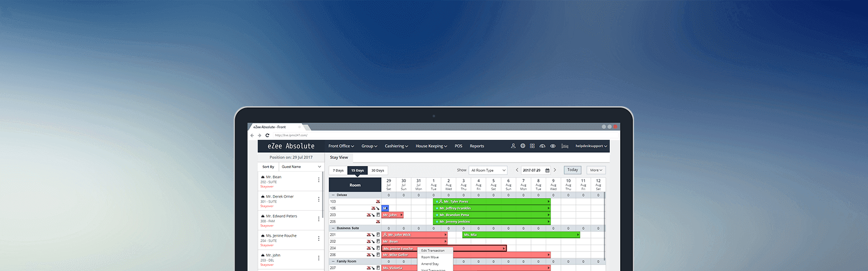868x271 pixels.
Task: Collapse the Deluxe room group
Action: pos(333,195)
